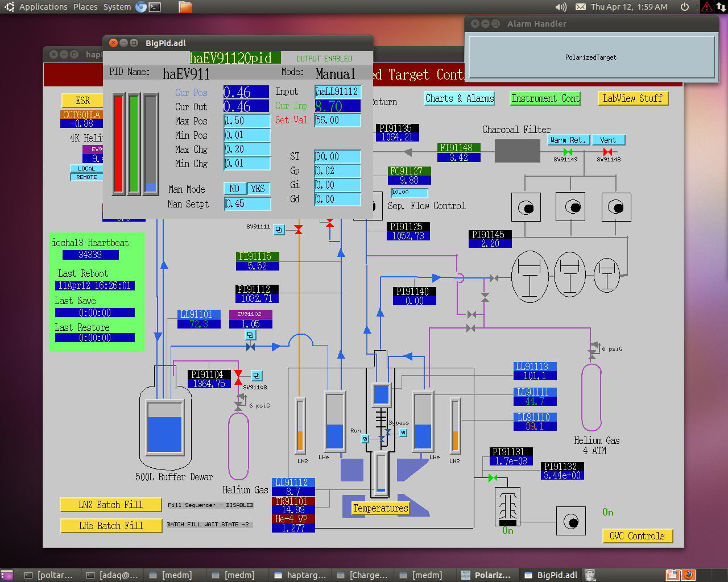Open related display button below EV91102
The width and height of the screenshot is (728, 582).
click(x=250, y=335)
